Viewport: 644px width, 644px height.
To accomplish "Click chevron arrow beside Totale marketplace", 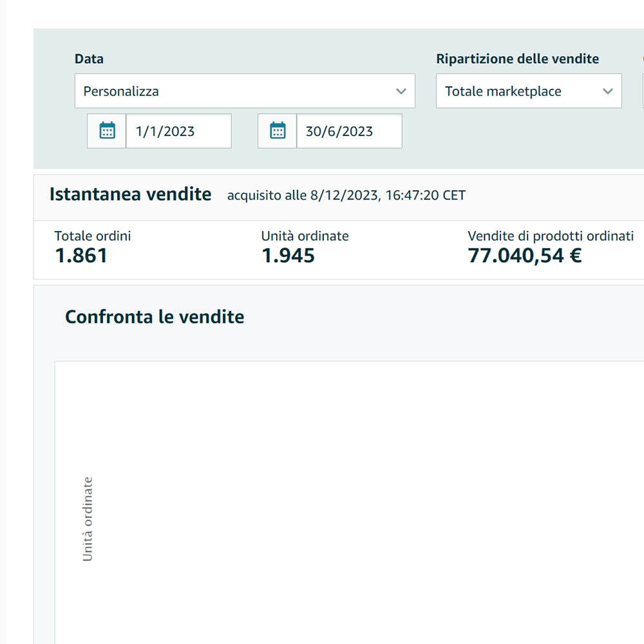I will point(608,91).
